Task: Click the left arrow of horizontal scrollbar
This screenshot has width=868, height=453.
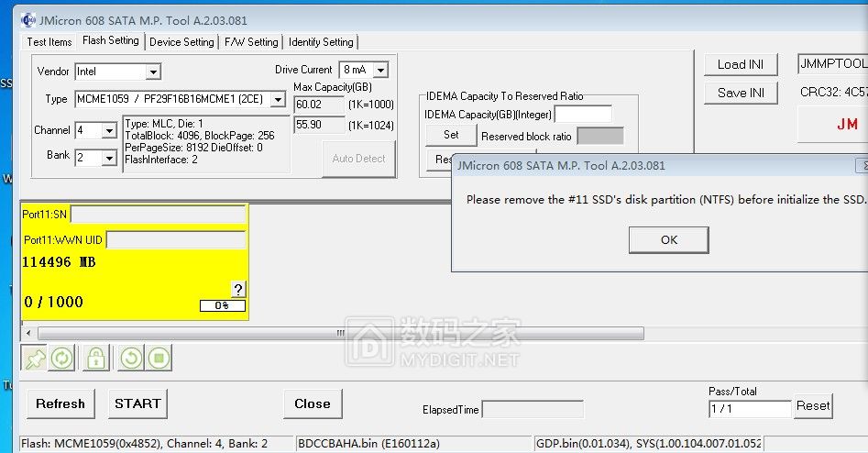Action: click(x=28, y=334)
